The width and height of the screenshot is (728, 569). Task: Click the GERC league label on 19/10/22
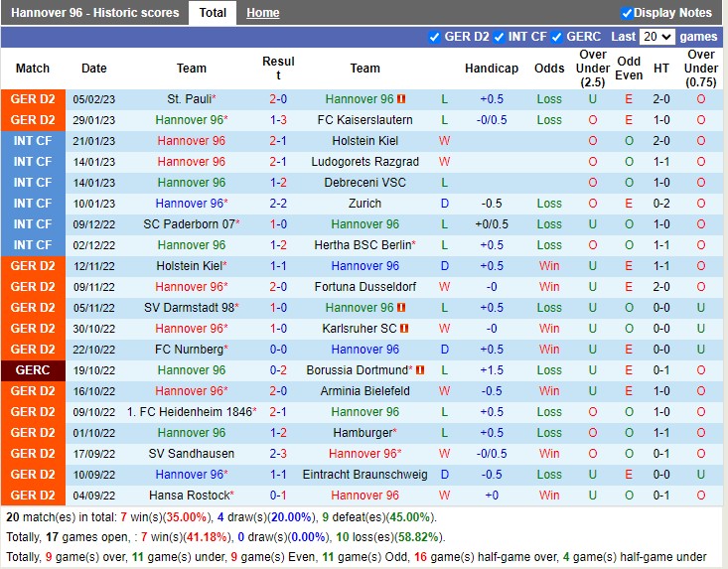pos(33,369)
